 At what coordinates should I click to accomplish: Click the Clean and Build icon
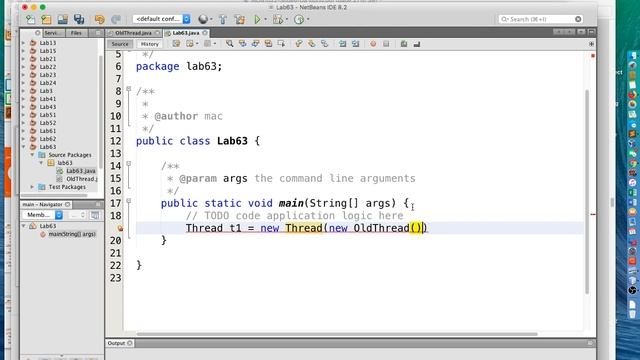pyautogui.click(x=240, y=19)
